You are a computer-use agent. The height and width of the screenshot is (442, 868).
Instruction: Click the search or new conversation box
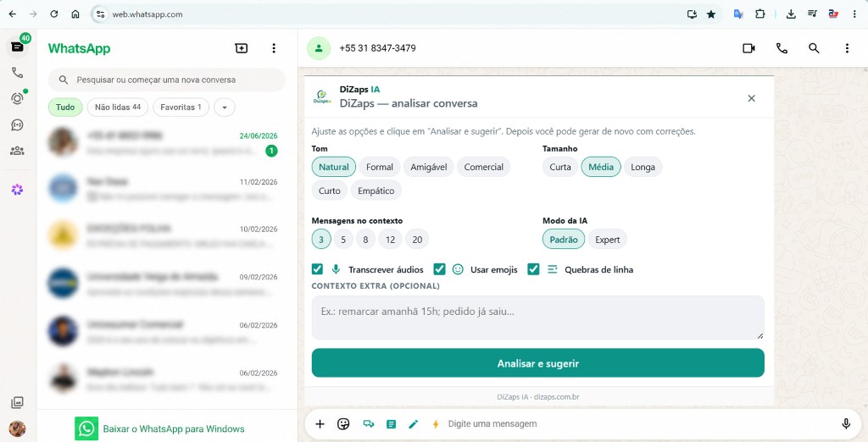pyautogui.click(x=167, y=80)
